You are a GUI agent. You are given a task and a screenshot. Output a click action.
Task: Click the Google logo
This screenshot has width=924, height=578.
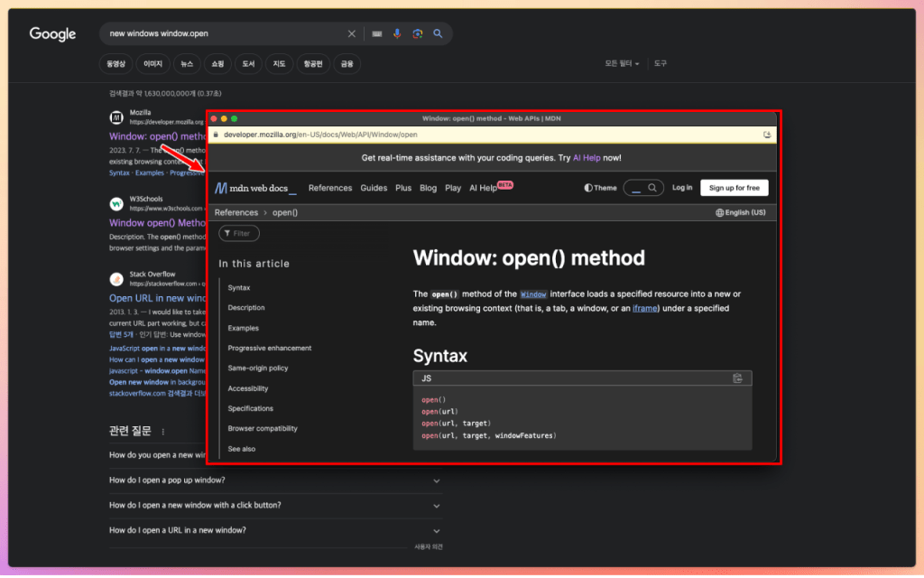pos(52,34)
